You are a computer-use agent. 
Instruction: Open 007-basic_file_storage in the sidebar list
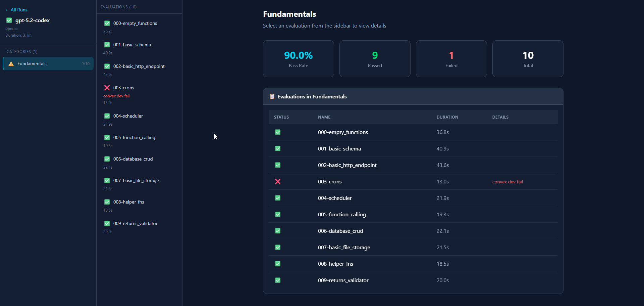coord(139,184)
